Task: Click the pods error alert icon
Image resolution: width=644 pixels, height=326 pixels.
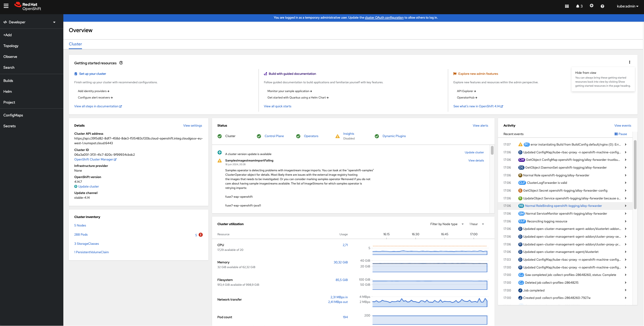Action: (201, 235)
